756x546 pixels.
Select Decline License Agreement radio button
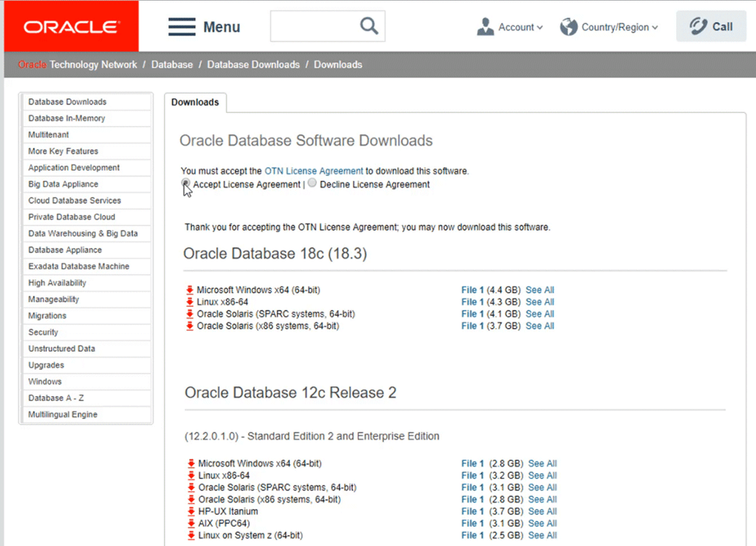tap(312, 182)
